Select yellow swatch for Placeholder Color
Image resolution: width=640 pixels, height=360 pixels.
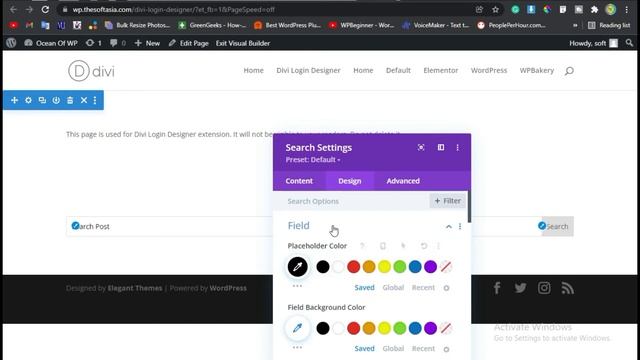[384, 267]
